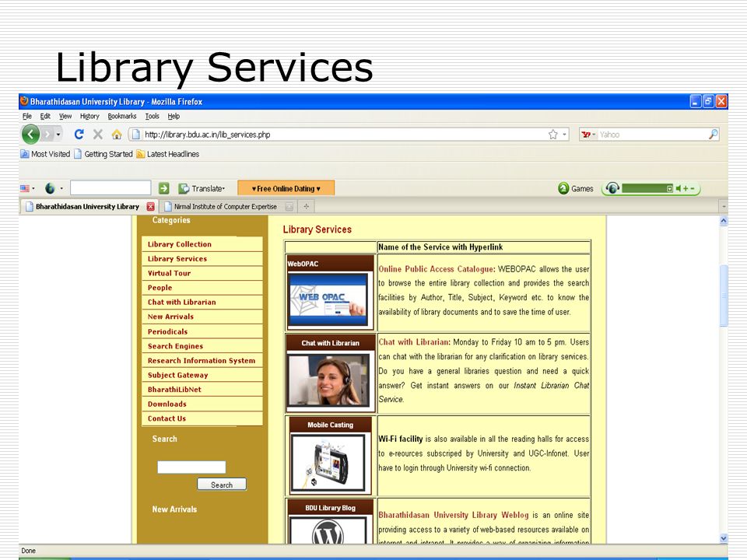This screenshot has width=747, height=560.
Task: Open Research Information System link
Action: pos(202,360)
